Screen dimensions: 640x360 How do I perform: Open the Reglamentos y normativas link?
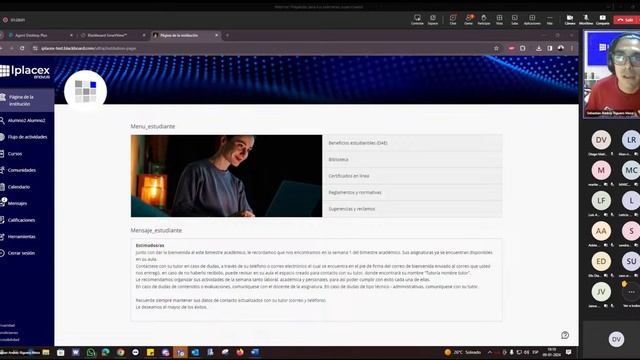click(x=413, y=192)
